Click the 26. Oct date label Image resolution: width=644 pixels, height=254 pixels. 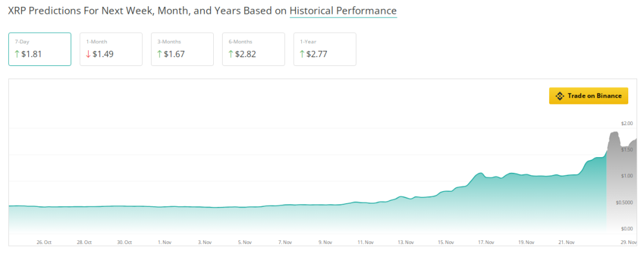[45, 241]
